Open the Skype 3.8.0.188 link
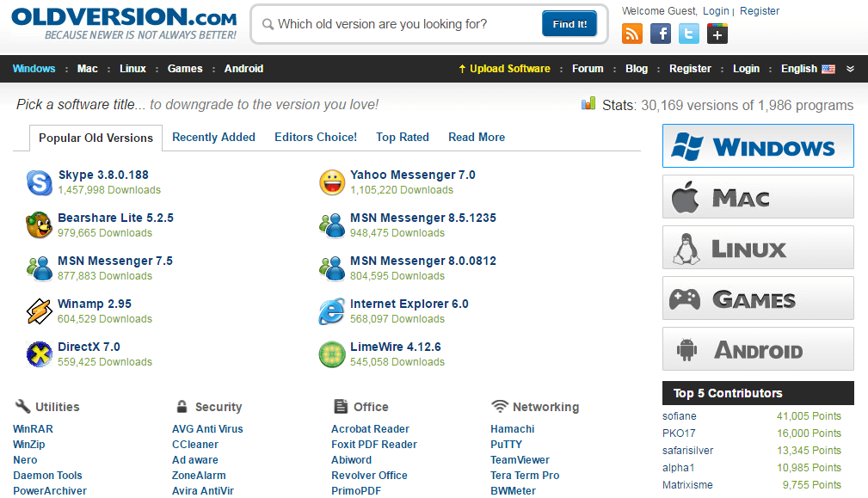 [x=103, y=175]
